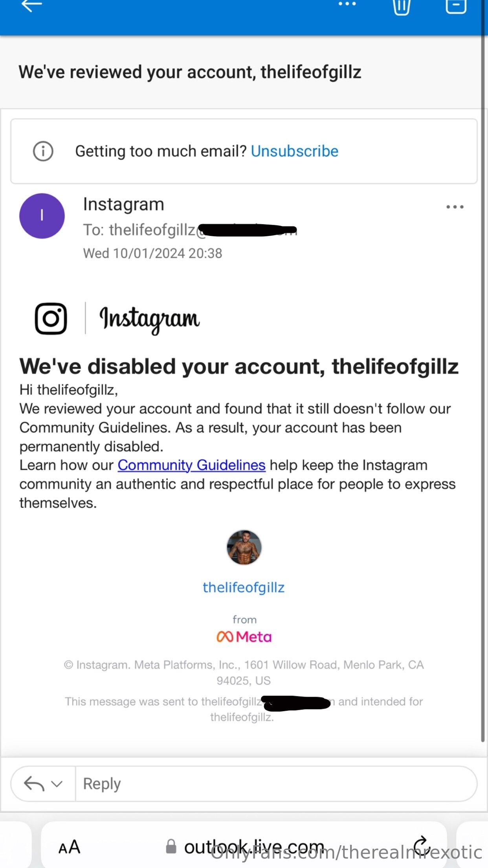488x868 pixels.
Task: Open the Instagram sender avatar circle
Action: click(x=42, y=216)
